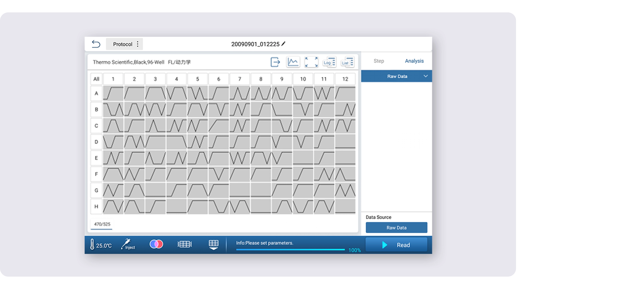This screenshot has width=644, height=289.
Task: Edit file name with pencil icon
Action: click(x=283, y=44)
